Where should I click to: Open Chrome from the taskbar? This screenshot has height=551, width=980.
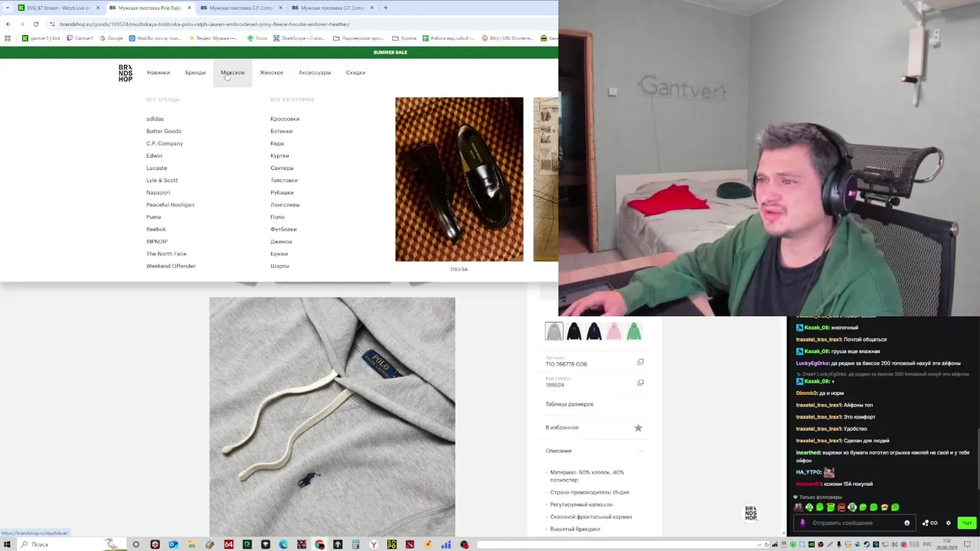point(319,544)
